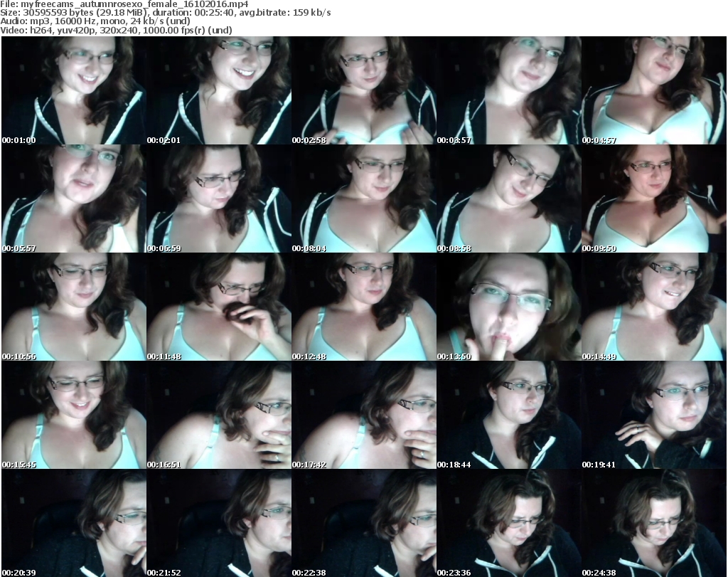Image resolution: width=728 pixels, height=577 pixels.
Task: Select the thumbnail stamped 00:20:39
Action: [x=74, y=523]
